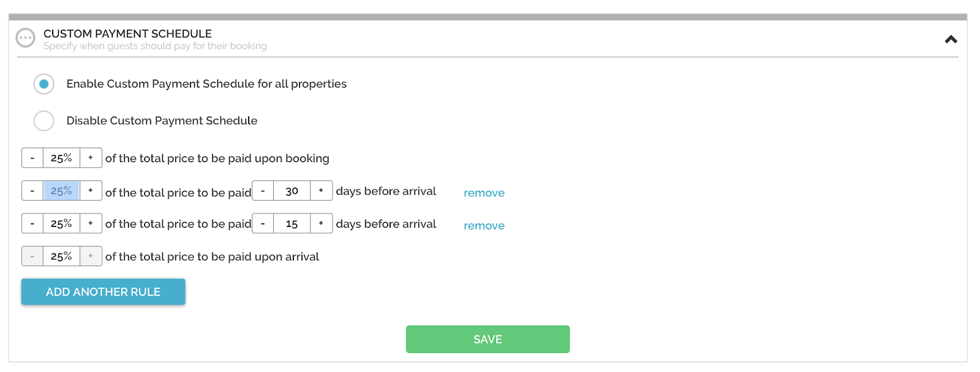Decrease the upon-booking percentage with minus

pyautogui.click(x=32, y=158)
